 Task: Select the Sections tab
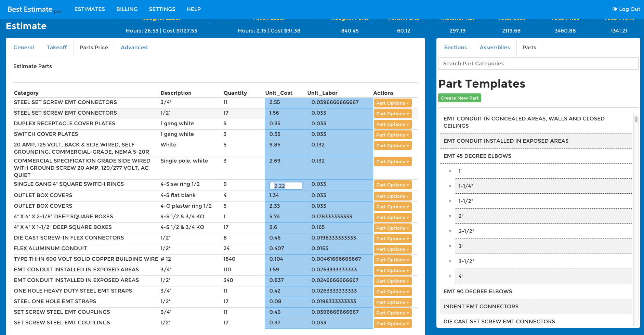tap(455, 47)
